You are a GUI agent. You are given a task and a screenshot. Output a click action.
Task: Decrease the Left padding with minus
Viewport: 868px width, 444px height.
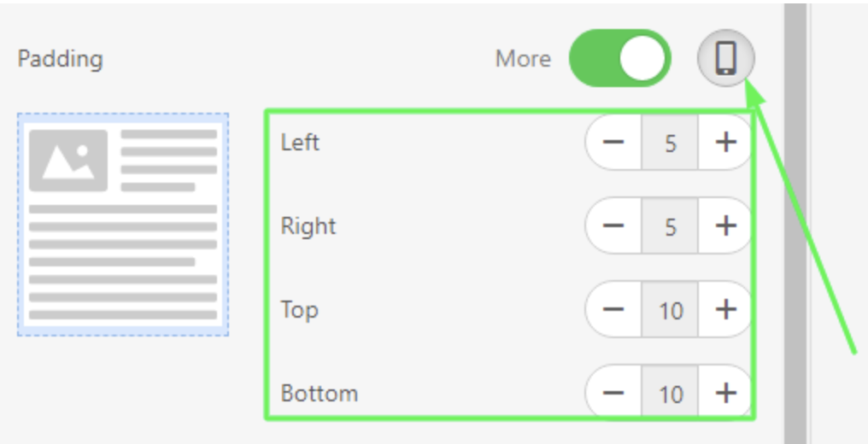[x=613, y=143]
